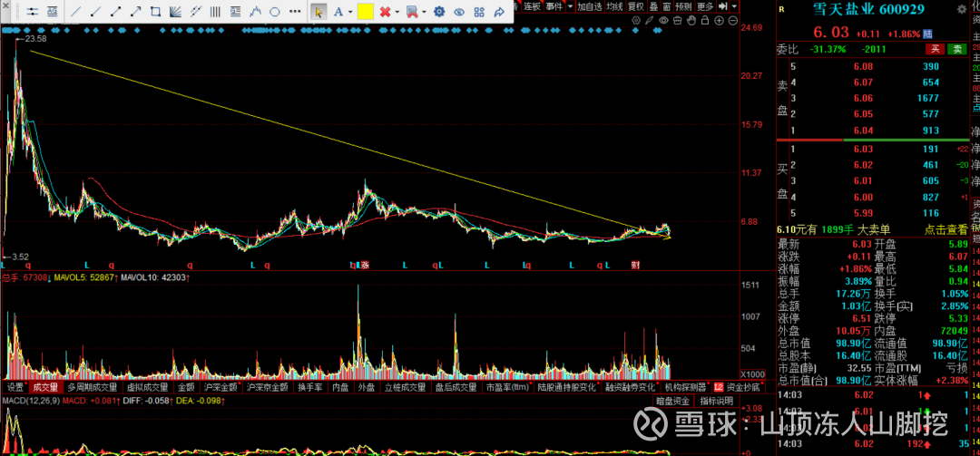This screenshot has width=980, height=456.
Task: Toggle the 叠 overlay option
Action: [x=653, y=6]
